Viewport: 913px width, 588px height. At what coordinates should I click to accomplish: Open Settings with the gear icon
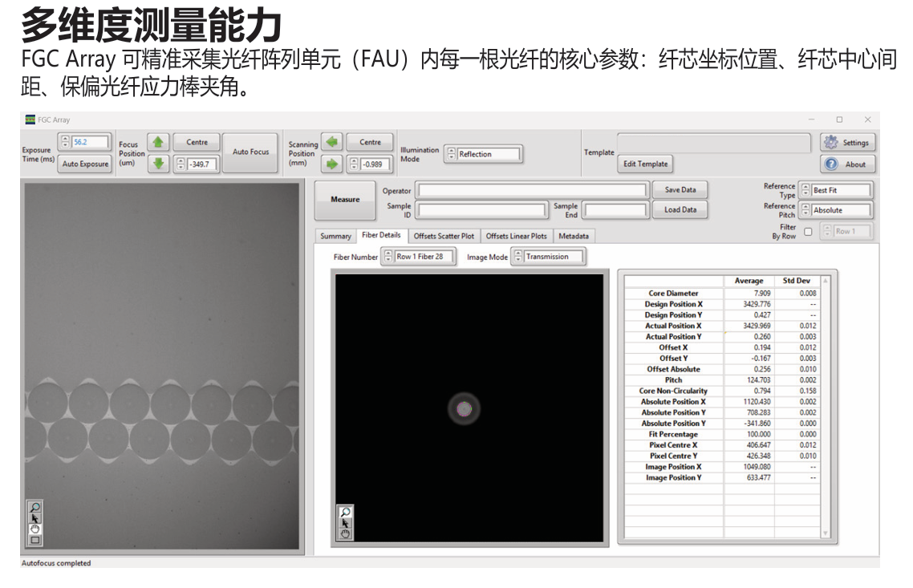point(848,142)
